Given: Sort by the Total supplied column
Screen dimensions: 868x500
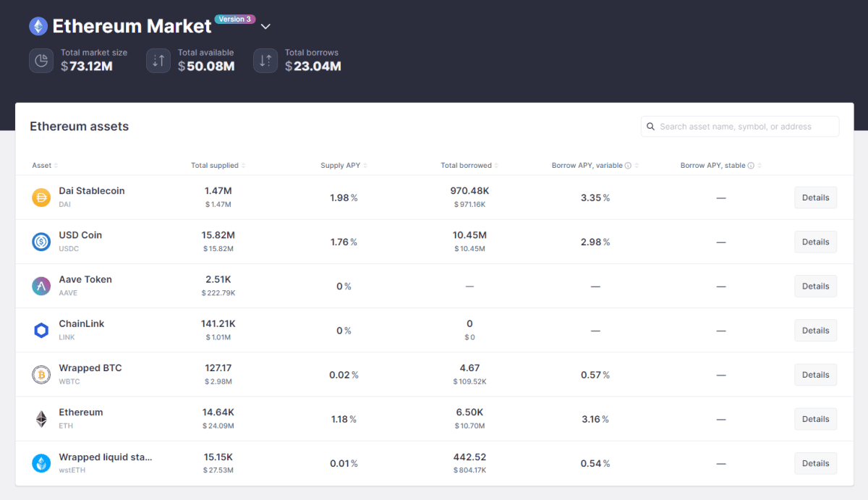Looking at the screenshot, I should point(218,166).
